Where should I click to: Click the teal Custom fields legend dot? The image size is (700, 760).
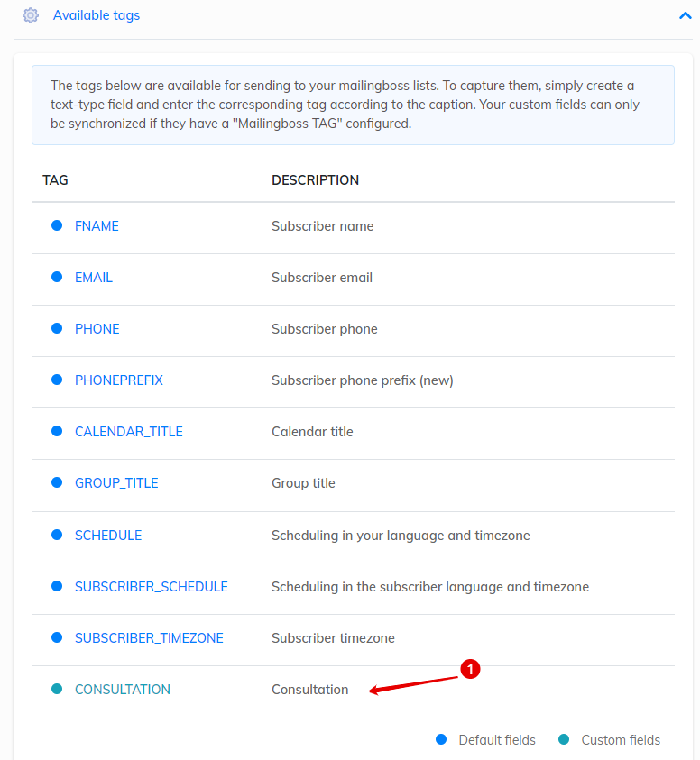[564, 739]
